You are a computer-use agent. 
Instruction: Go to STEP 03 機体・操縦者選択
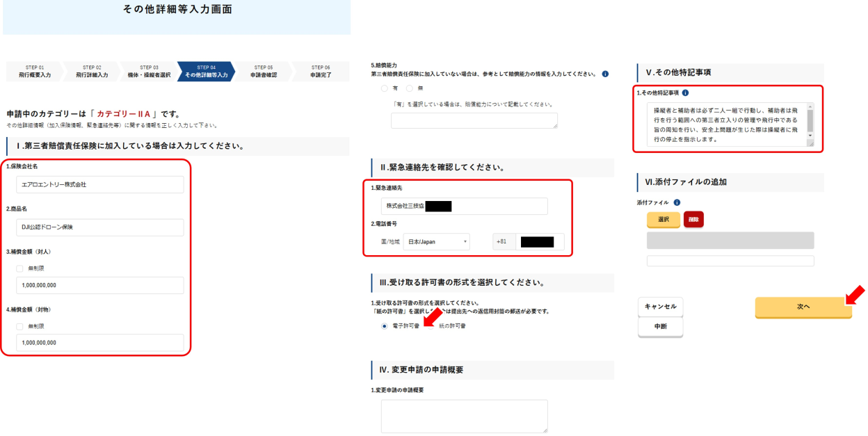pos(149,72)
